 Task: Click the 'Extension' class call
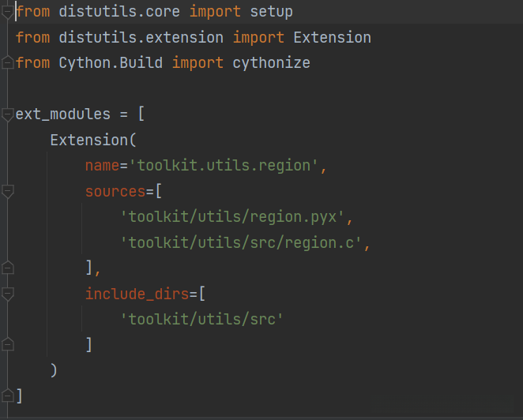point(89,140)
